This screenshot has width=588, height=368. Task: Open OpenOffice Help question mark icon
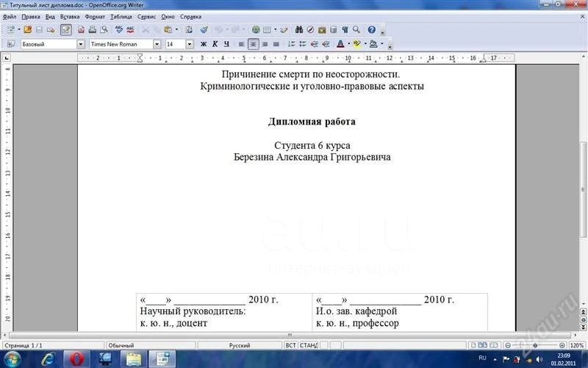point(372,29)
